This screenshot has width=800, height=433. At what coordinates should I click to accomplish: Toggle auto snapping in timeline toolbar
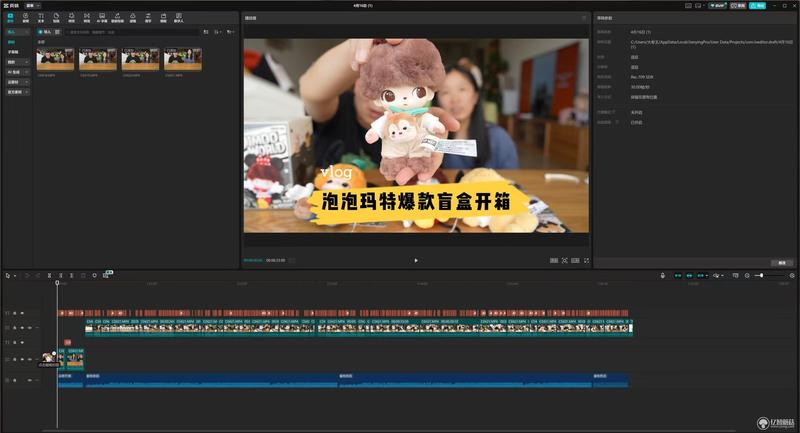pos(689,275)
